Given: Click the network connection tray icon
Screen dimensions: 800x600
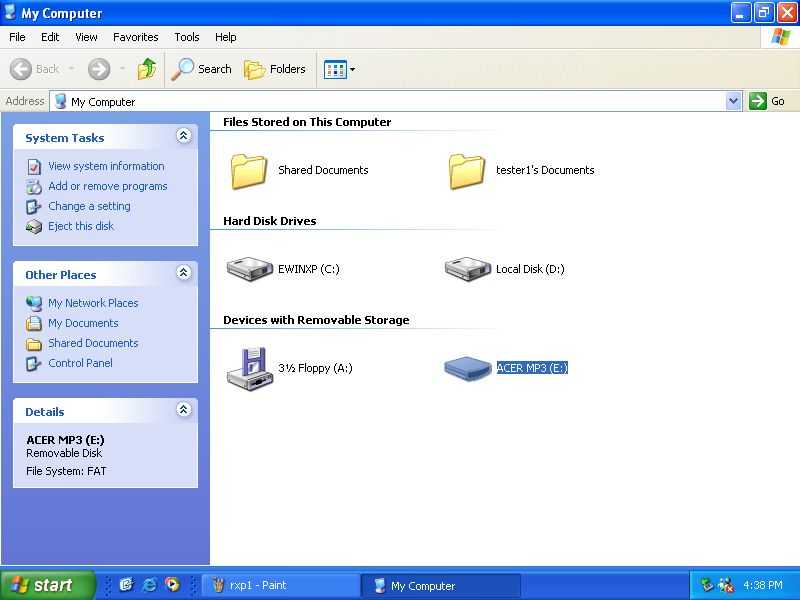Looking at the screenshot, I should 726,585.
